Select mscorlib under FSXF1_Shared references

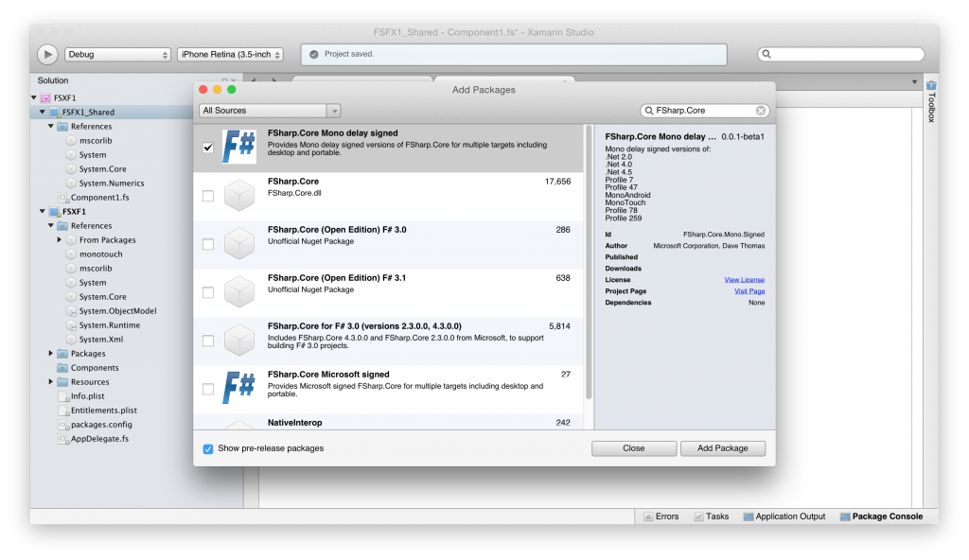[96, 140]
